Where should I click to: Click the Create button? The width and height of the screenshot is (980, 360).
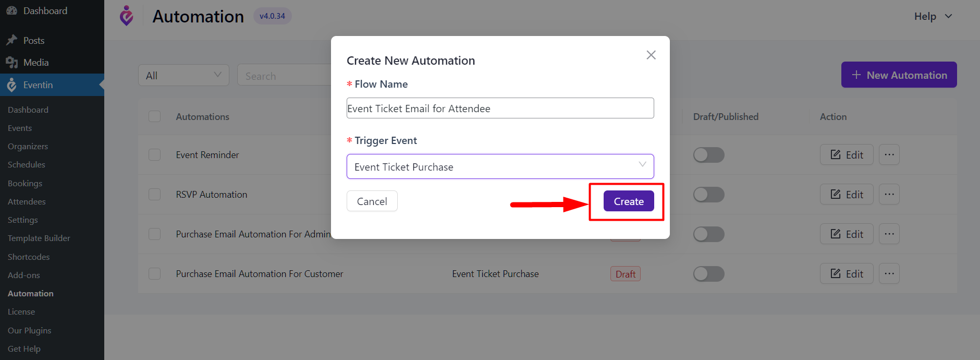click(x=629, y=201)
